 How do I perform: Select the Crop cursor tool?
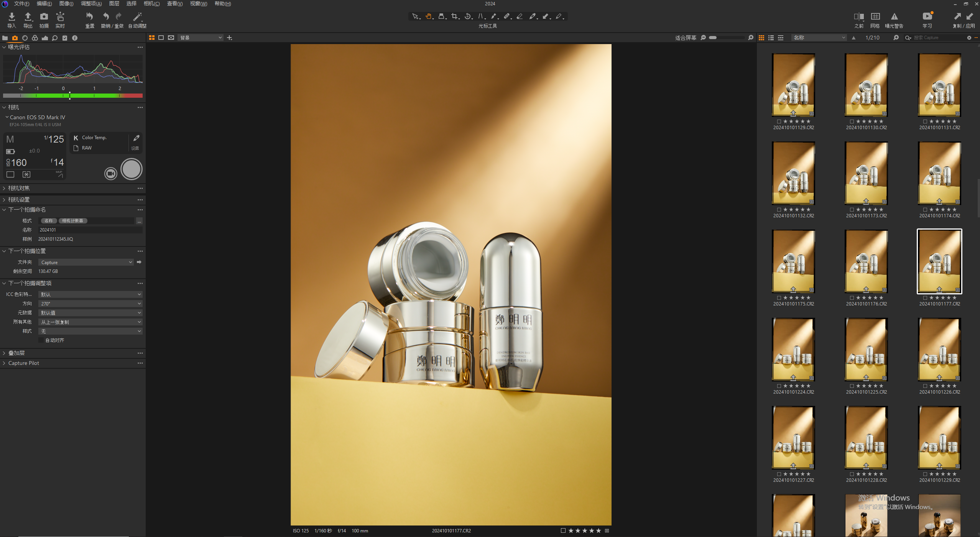[455, 16]
